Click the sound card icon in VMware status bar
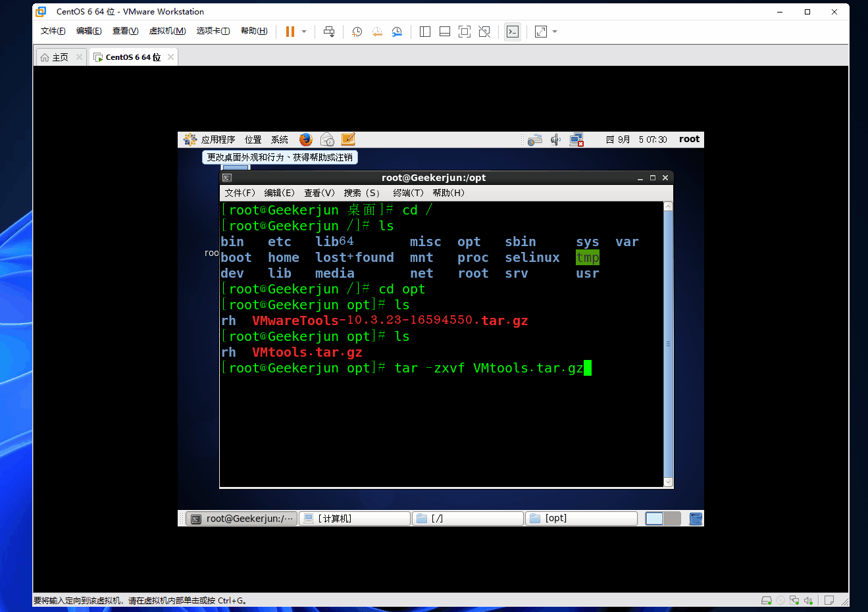Screen dimensions: 868x612 point(808,600)
